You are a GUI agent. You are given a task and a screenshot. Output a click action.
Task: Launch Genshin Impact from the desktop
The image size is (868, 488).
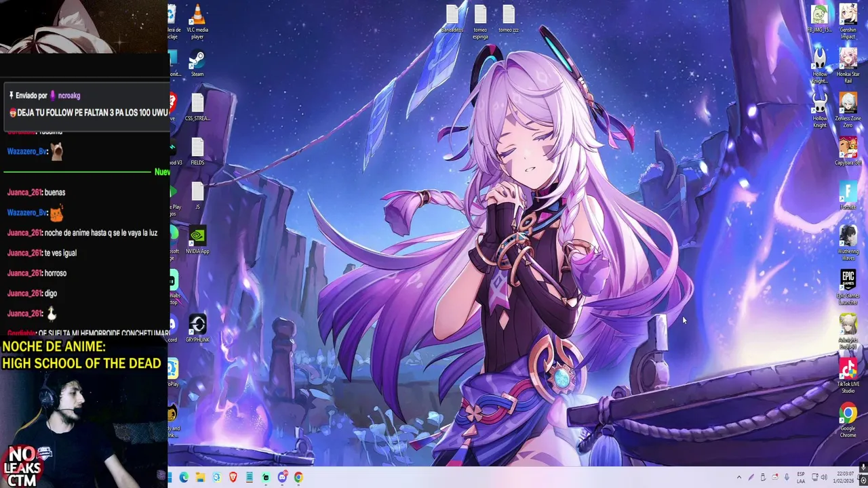(848, 22)
